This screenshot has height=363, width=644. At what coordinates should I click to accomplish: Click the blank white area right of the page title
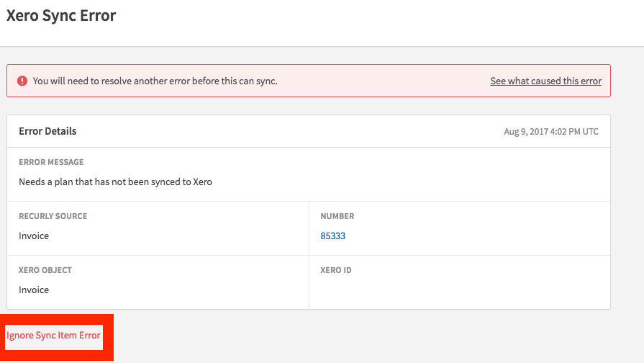[374, 18]
